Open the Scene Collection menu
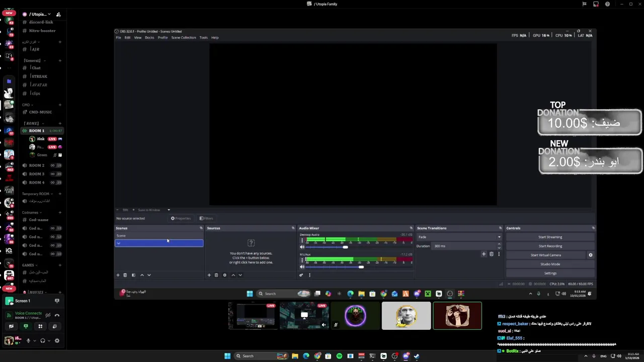 coord(184,38)
